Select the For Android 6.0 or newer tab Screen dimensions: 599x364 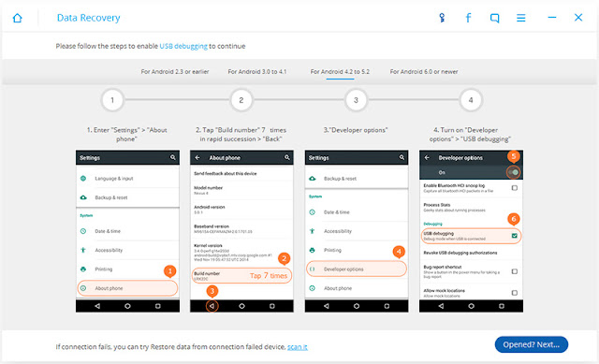point(424,71)
